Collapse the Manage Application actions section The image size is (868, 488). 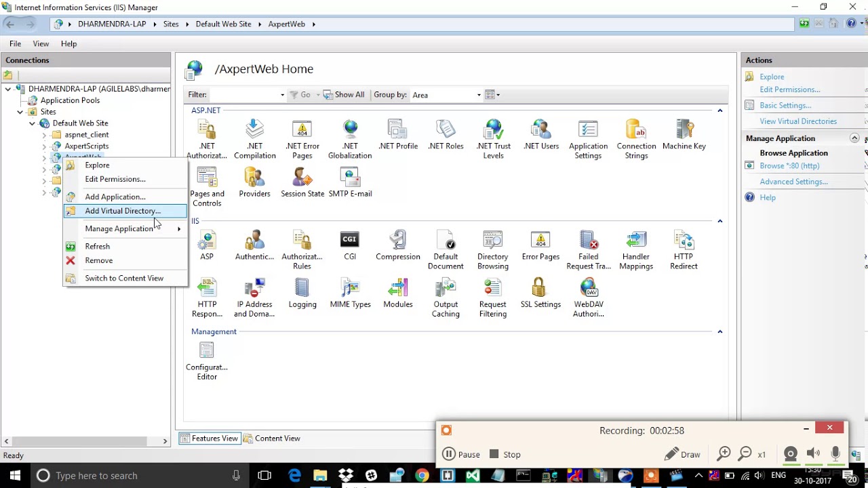[854, 138]
